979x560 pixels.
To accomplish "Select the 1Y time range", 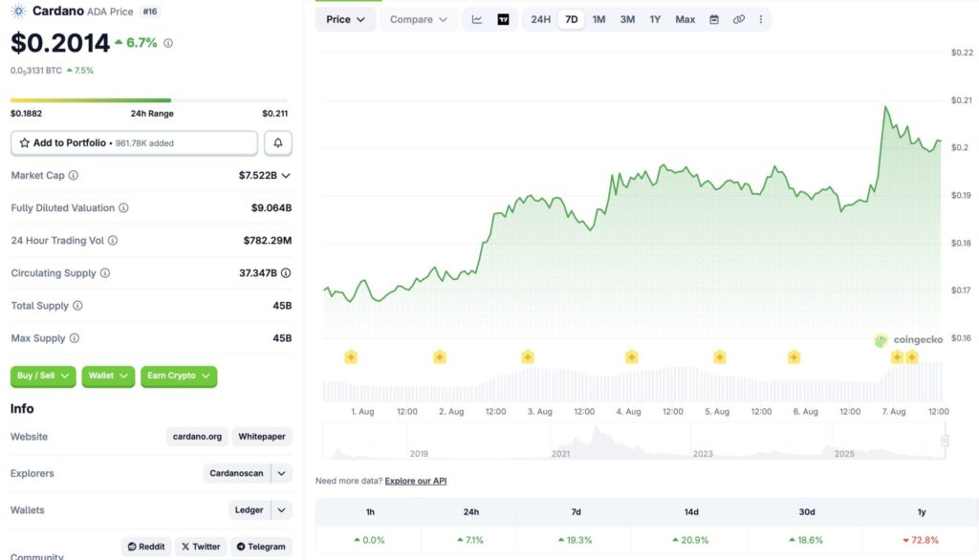I will [655, 19].
